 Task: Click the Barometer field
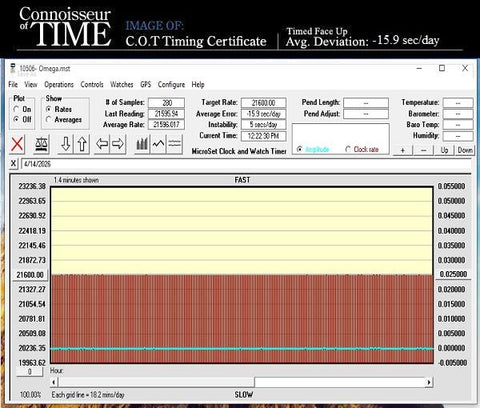pos(458,114)
